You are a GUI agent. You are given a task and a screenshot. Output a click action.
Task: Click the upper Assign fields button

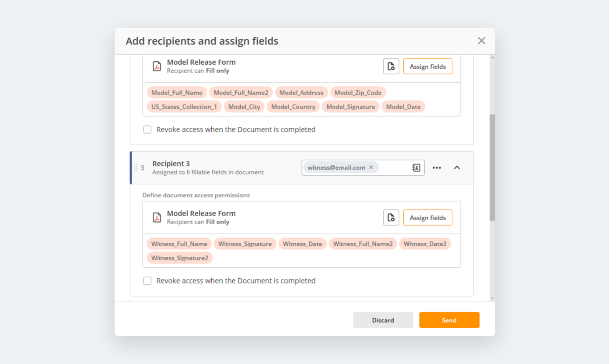[427, 66]
